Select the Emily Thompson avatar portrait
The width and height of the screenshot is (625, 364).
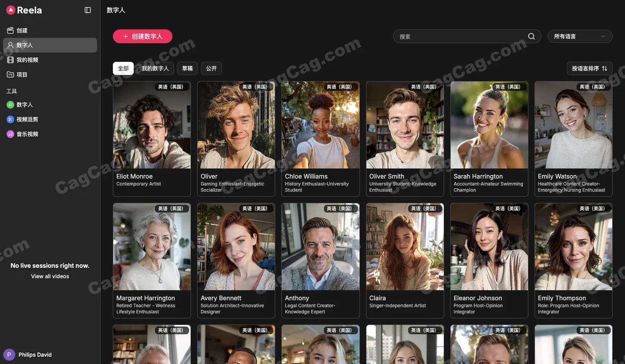574,247
